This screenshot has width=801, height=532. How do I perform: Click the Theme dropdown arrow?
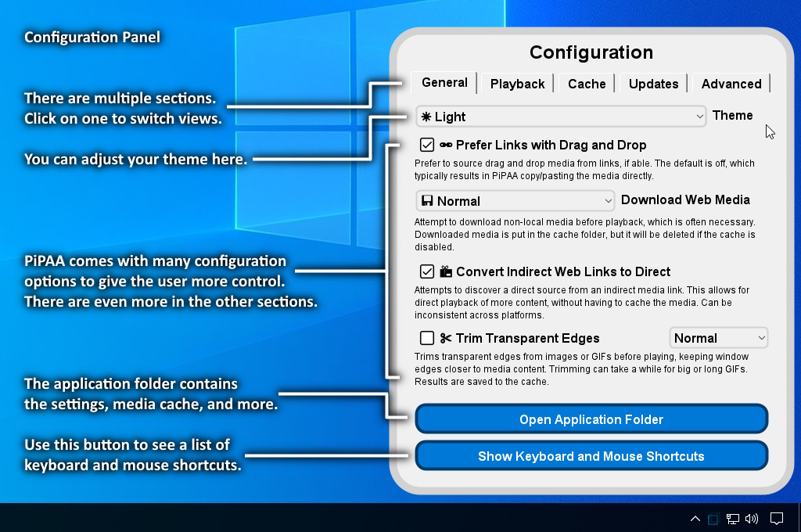click(x=699, y=117)
